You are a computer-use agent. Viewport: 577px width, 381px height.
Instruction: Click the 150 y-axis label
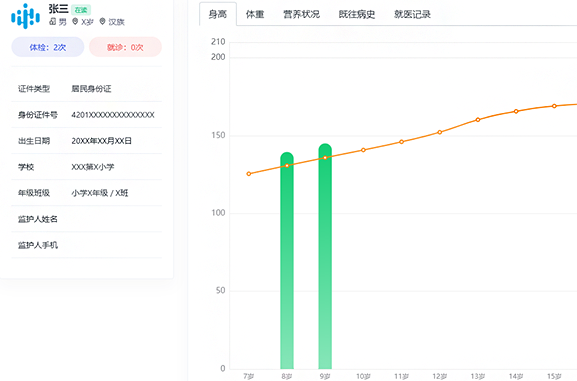[x=218, y=135]
